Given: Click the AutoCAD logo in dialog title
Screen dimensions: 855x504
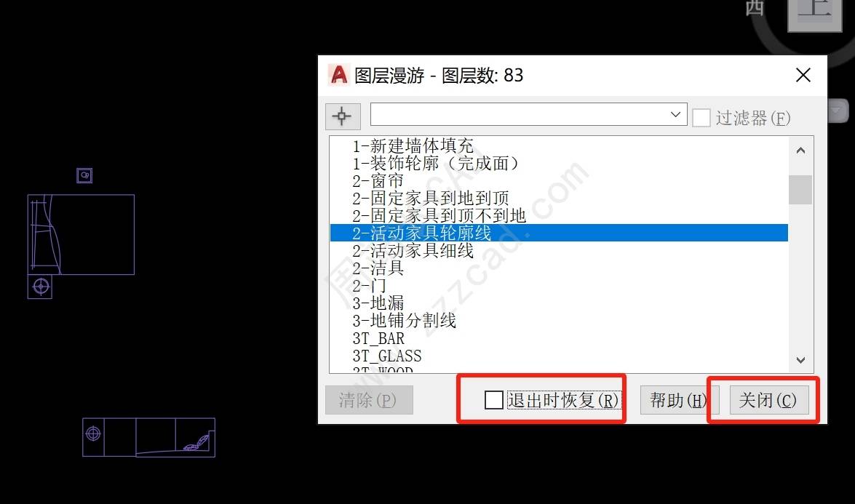Looking at the screenshot, I should click(338, 75).
